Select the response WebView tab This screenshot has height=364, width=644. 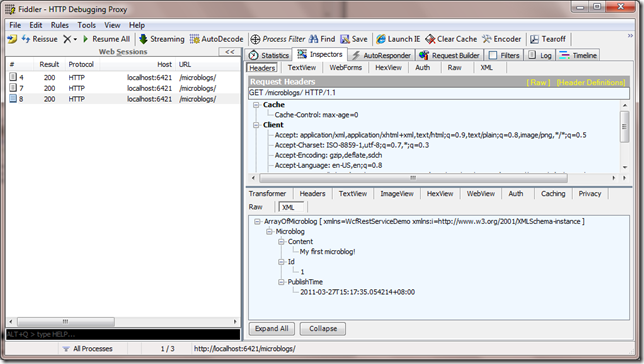[x=481, y=194]
